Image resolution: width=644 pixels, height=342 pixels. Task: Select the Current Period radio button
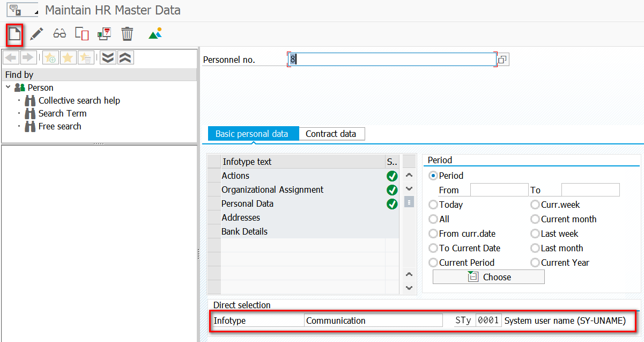click(x=433, y=263)
